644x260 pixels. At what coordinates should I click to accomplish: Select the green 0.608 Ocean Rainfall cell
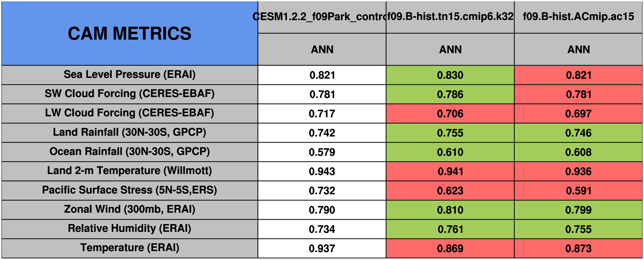[x=578, y=152]
